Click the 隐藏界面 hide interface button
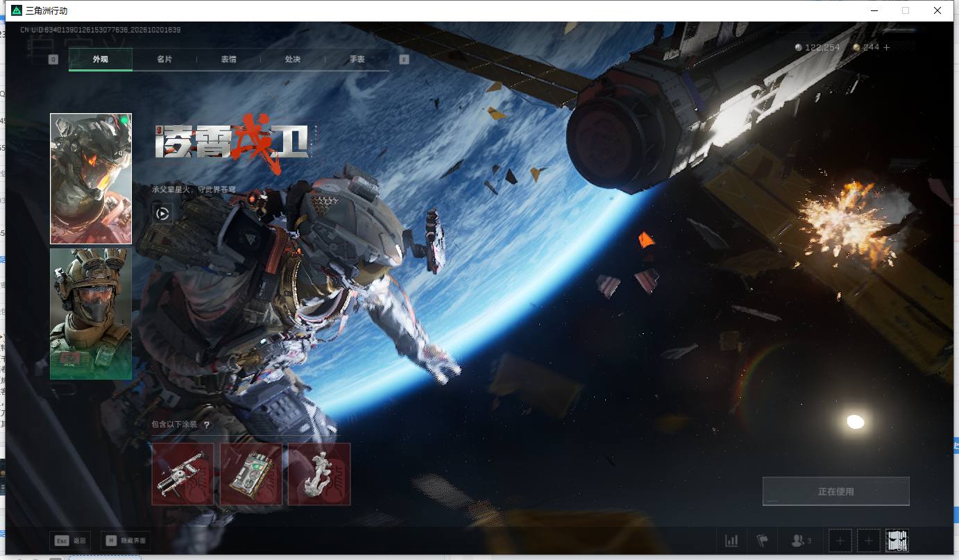 coord(126,541)
